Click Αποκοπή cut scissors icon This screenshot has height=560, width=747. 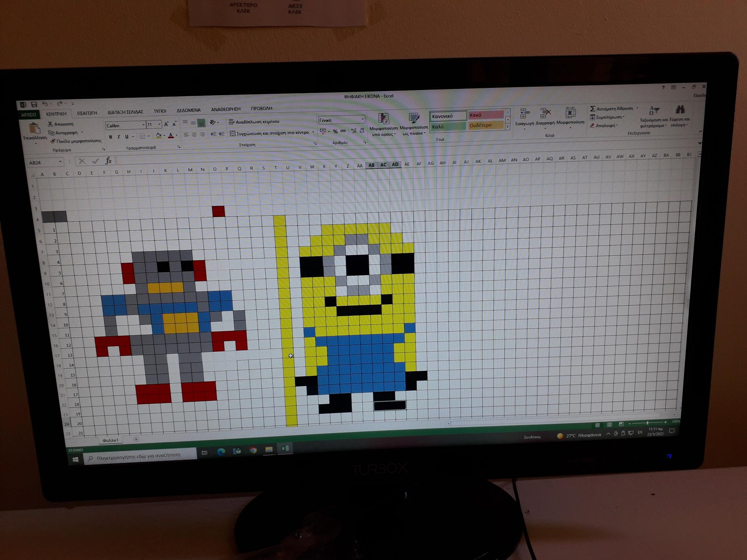coord(50,124)
